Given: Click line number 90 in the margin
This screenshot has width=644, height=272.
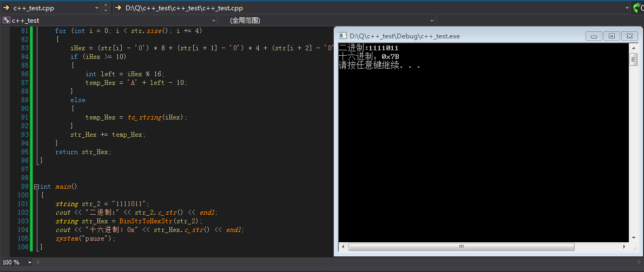Looking at the screenshot, I should [24, 109].
